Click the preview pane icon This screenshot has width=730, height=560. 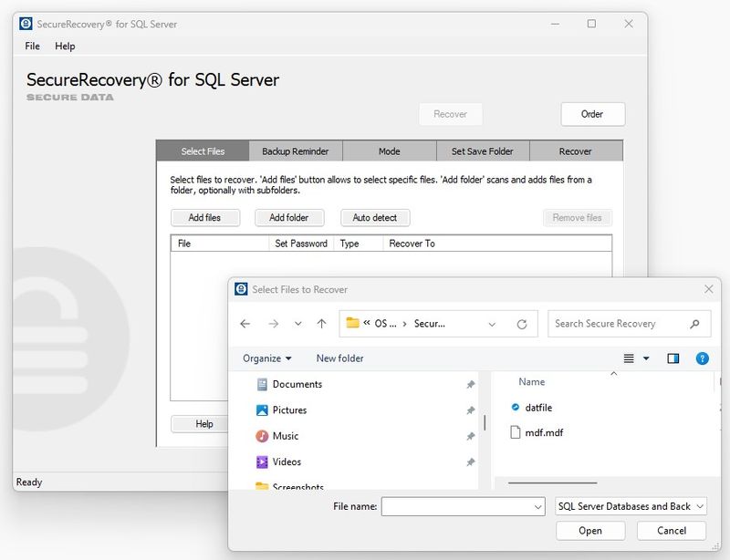673,358
